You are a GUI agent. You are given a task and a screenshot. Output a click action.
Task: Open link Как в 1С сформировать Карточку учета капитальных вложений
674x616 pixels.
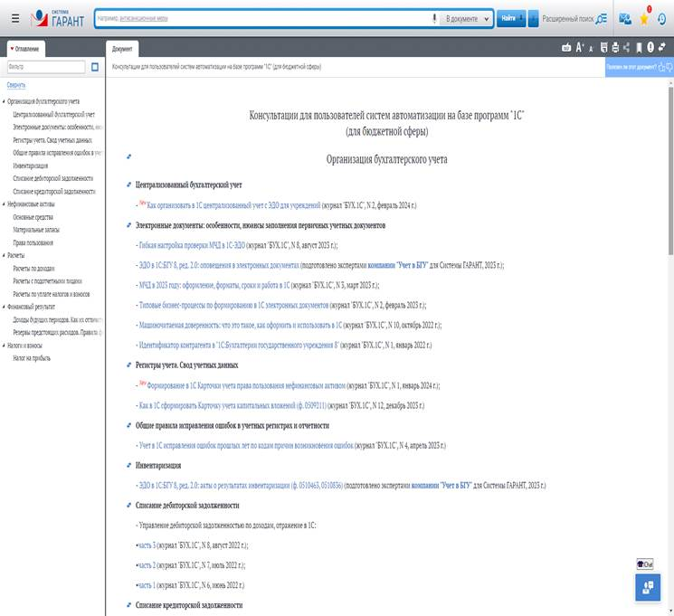point(233,405)
